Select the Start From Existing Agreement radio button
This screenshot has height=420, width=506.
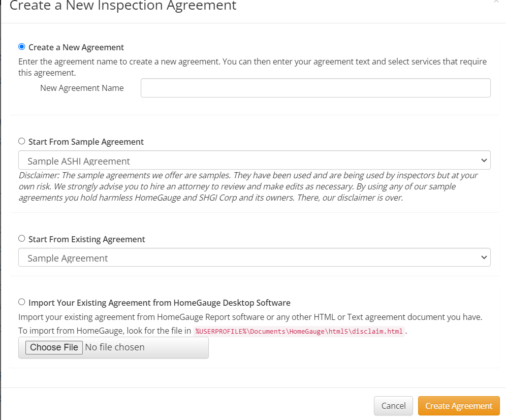tap(21, 239)
